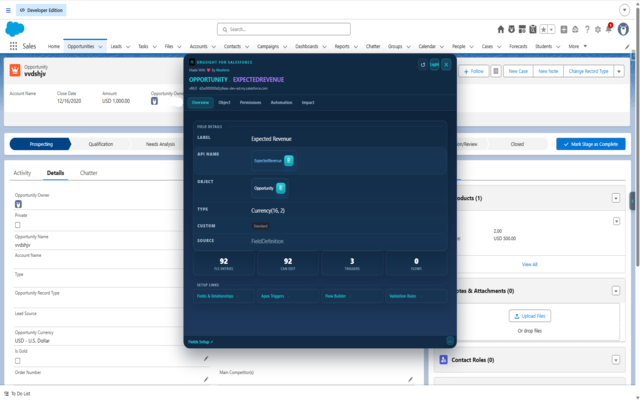
Task: Click the hierarchy icon beside Follow
Action: 496,71
